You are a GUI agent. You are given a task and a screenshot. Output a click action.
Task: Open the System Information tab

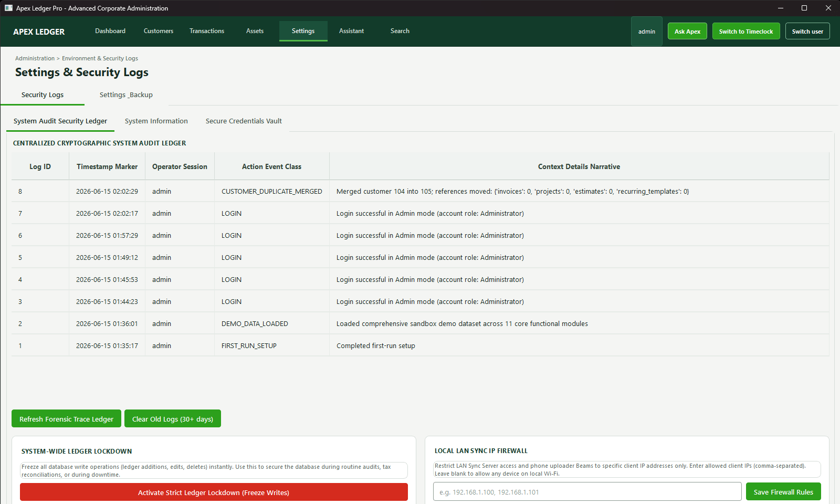click(156, 121)
